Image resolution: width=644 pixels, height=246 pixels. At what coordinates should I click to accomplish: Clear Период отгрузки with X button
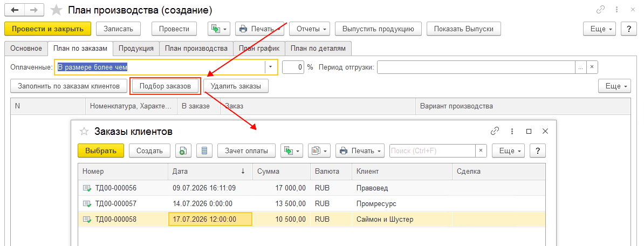[x=592, y=67]
